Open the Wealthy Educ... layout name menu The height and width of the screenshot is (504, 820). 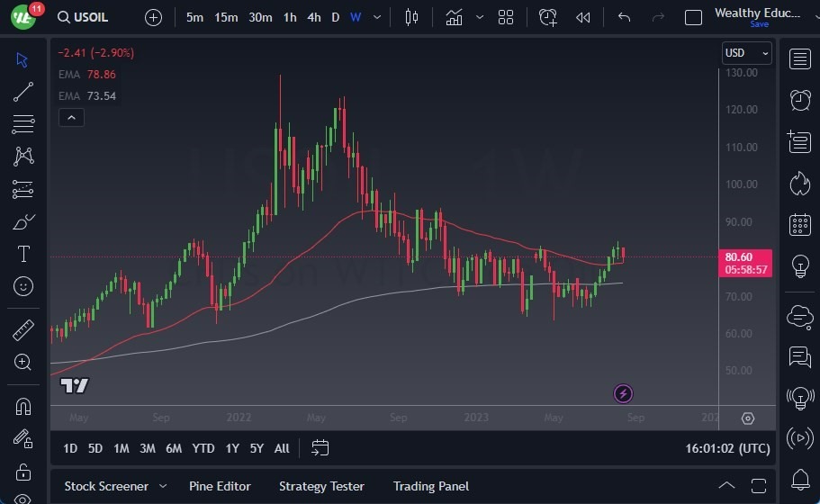757,13
